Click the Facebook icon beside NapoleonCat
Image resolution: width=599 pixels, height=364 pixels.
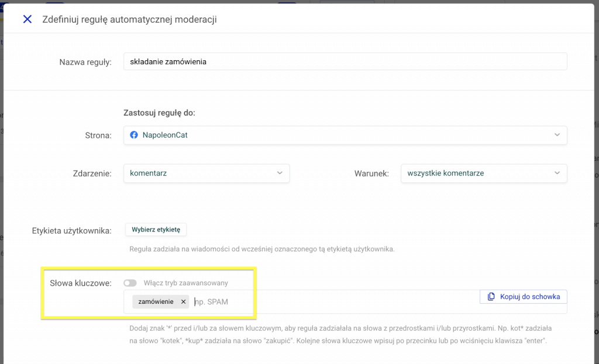click(134, 135)
